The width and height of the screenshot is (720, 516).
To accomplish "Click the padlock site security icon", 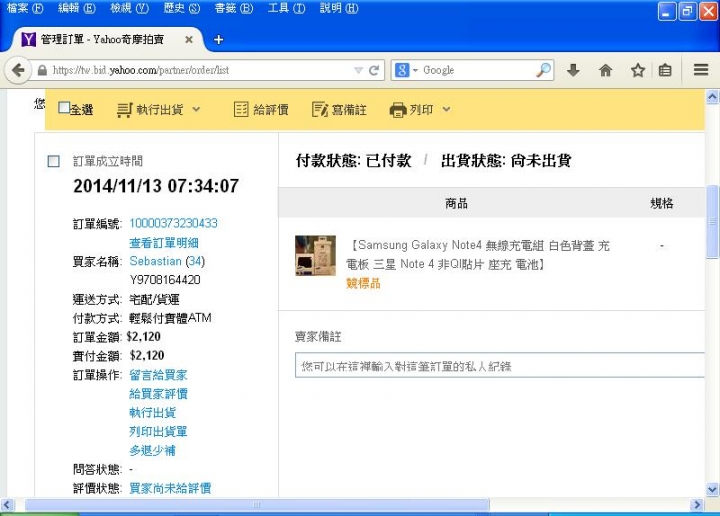I will [x=42, y=70].
